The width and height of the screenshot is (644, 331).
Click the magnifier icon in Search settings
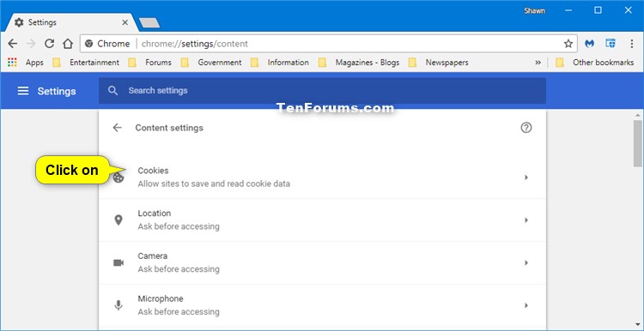tap(113, 91)
